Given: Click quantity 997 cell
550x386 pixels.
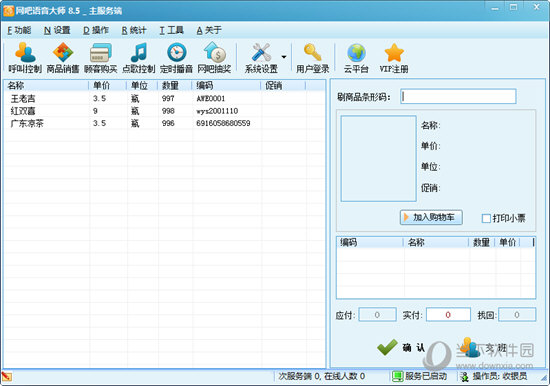Looking at the screenshot, I should [168, 99].
